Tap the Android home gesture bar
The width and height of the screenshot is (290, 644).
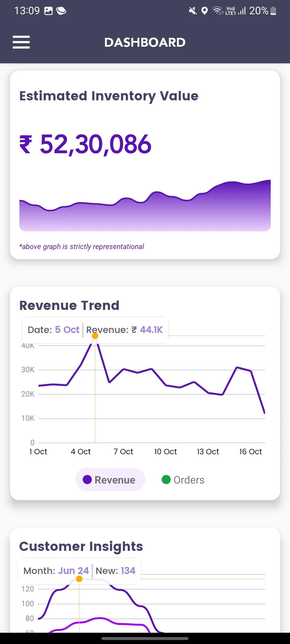(145, 639)
